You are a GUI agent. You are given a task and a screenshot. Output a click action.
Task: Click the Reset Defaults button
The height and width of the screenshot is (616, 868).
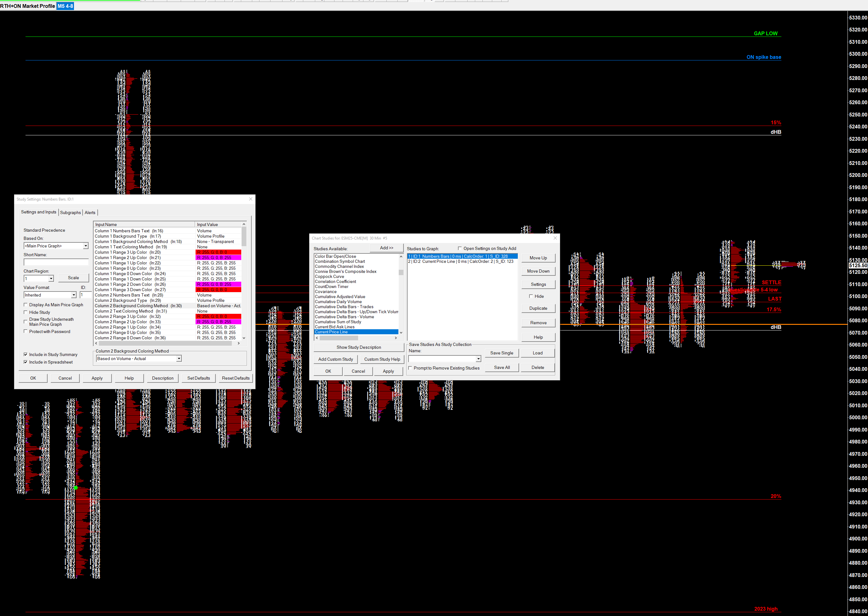(236, 378)
